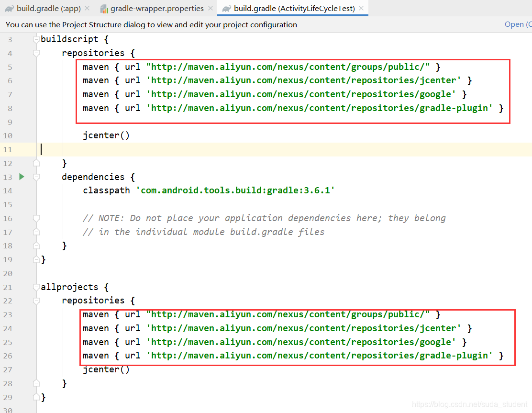The image size is (532, 413).
Task: Click the gradle-plugin URL on line 8
Action: [x=319, y=108]
